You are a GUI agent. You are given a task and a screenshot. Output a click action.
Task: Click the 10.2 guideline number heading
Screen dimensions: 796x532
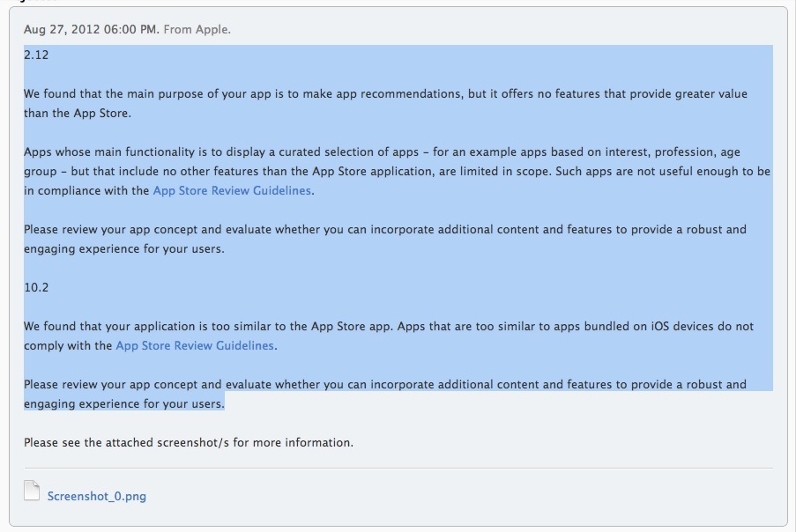click(36, 287)
